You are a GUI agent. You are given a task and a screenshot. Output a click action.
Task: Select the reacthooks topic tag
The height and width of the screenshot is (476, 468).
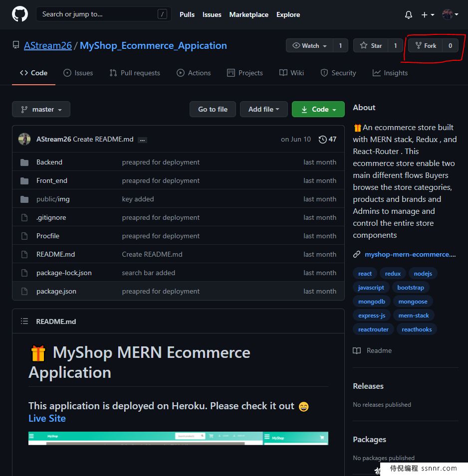[x=417, y=329]
